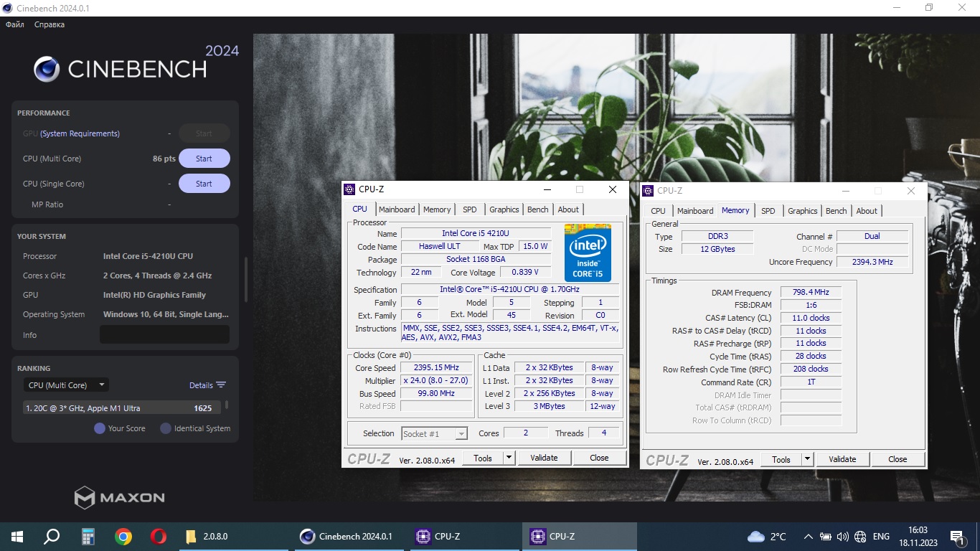
Task: Click Tools button in right CPU-Z window
Action: tap(781, 459)
